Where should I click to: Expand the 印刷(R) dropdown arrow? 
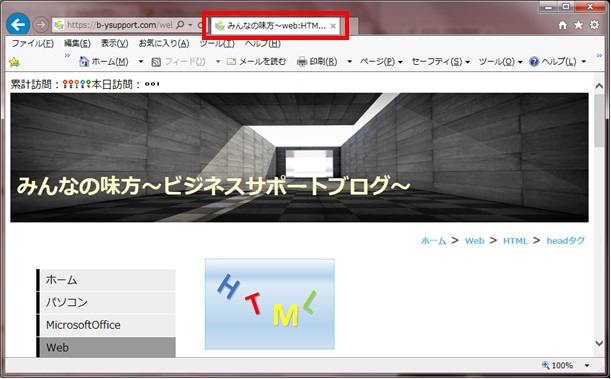349,62
